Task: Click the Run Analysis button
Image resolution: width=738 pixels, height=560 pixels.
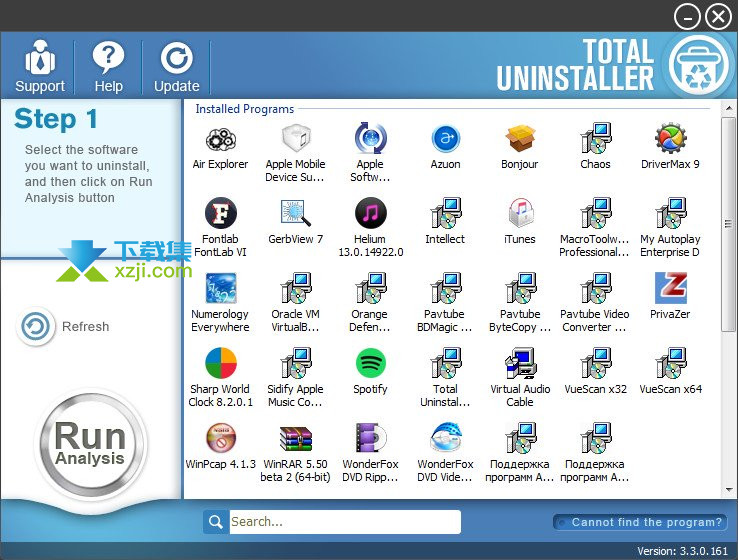Action: tap(90, 443)
